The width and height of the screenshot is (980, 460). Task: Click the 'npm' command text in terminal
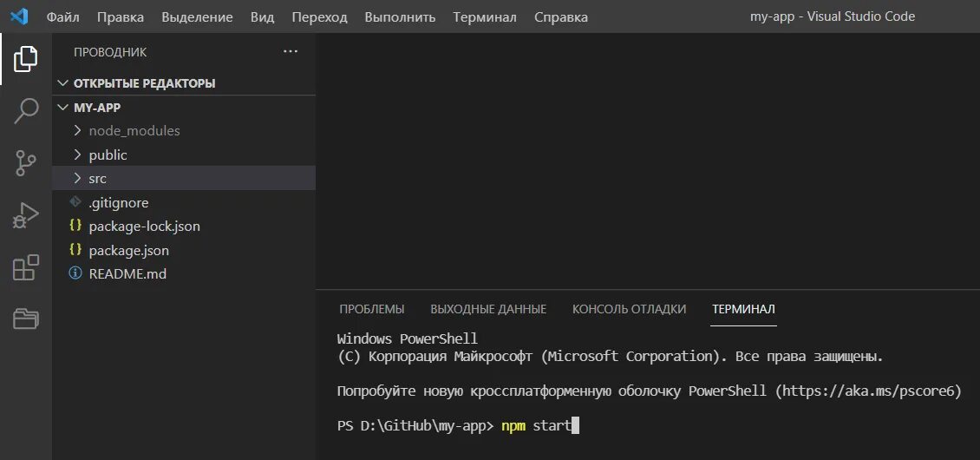(513, 426)
